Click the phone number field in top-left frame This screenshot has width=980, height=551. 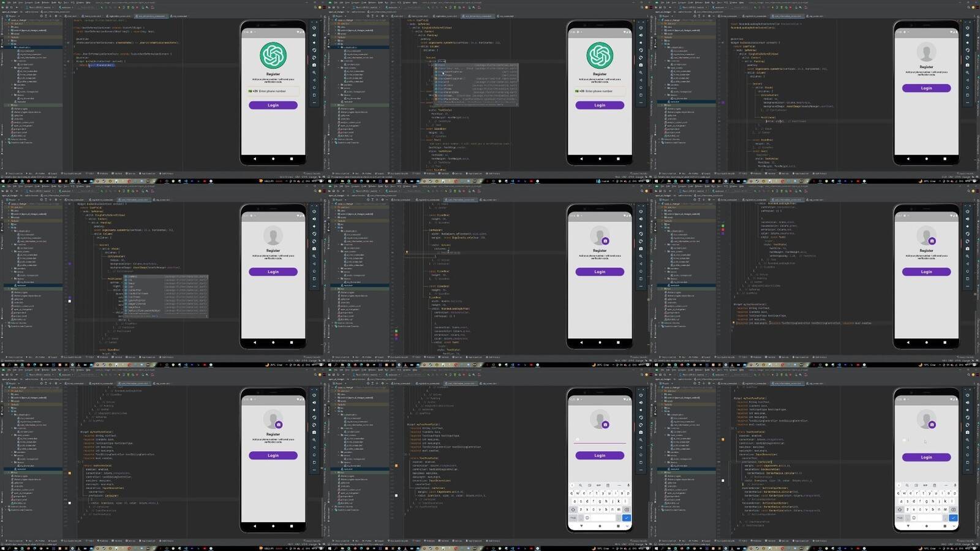(273, 91)
